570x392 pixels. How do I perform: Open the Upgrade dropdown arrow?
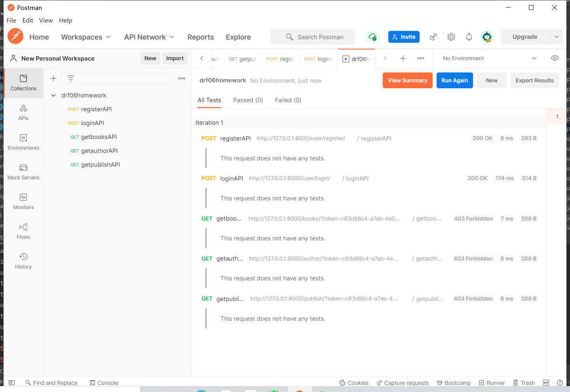557,37
